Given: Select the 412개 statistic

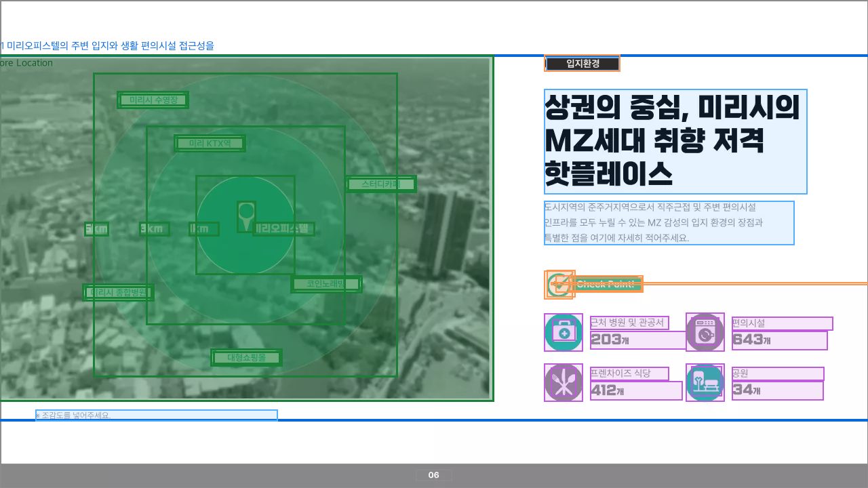Looking at the screenshot, I should pyautogui.click(x=636, y=391).
